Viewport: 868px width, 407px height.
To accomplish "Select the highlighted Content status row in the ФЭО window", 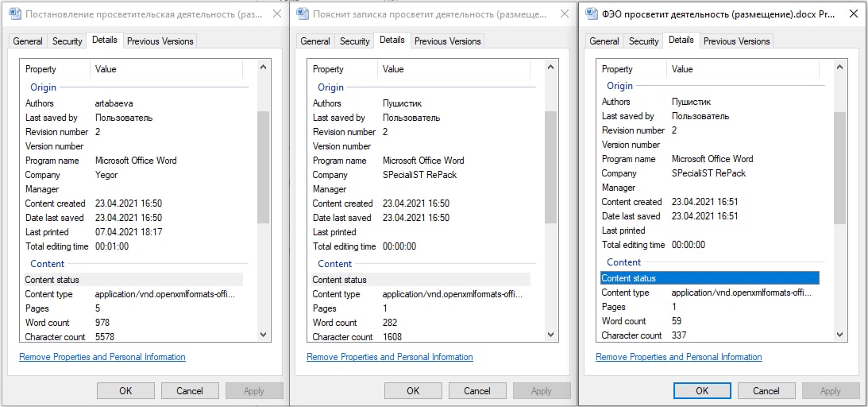I will tap(709, 278).
